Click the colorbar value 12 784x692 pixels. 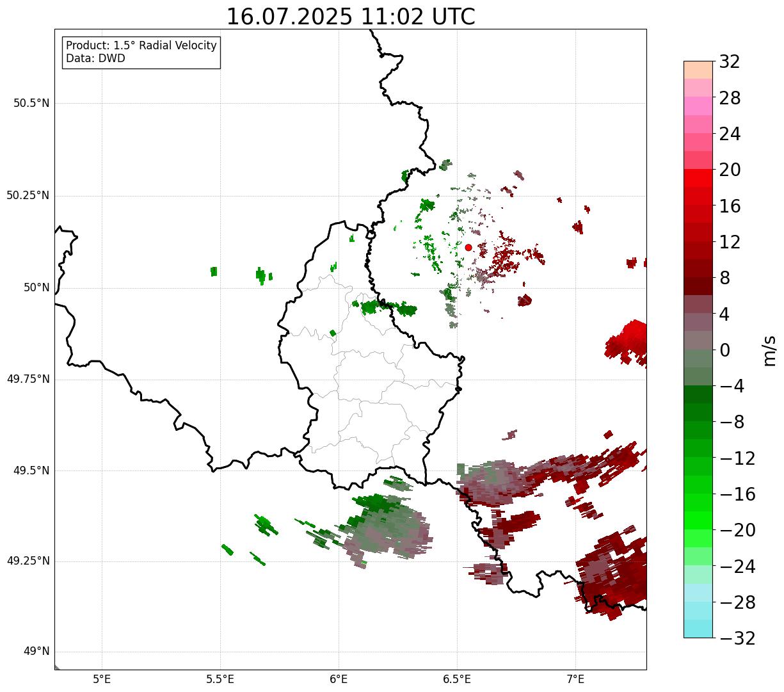point(730,242)
